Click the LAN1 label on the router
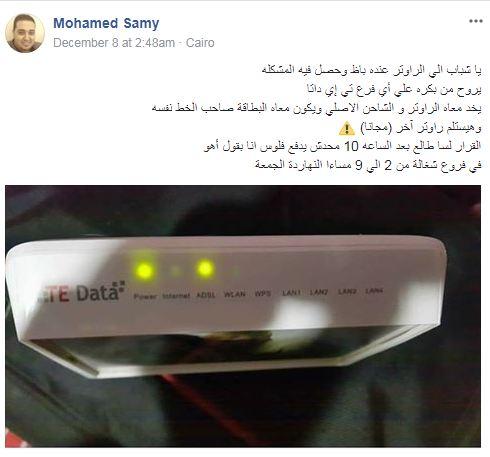 coord(291,292)
